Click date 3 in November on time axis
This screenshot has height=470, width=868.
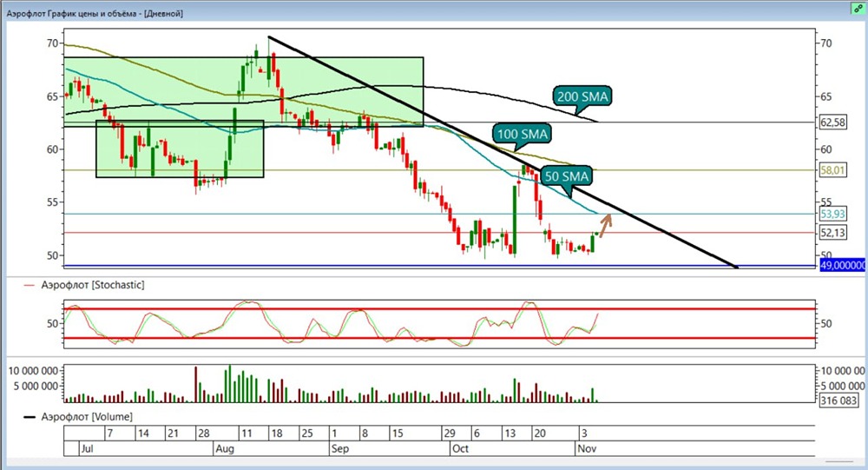[x=584, y=434]
